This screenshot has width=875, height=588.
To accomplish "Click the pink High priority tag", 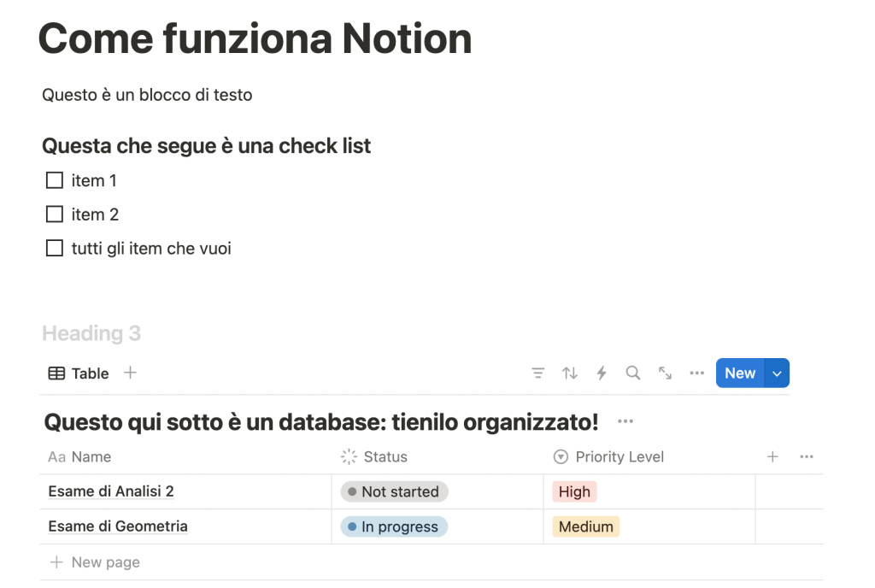I will pyautogui.click(x=574, y=492).
